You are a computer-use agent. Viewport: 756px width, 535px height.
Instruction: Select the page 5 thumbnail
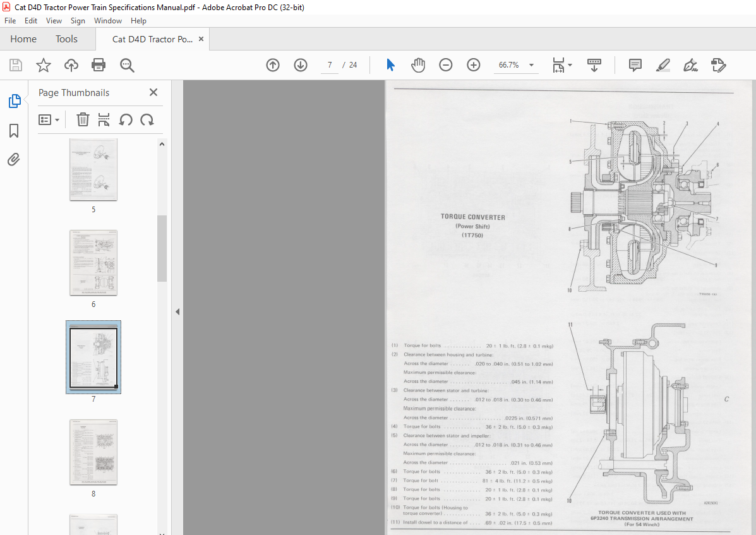tap(93, 170)
